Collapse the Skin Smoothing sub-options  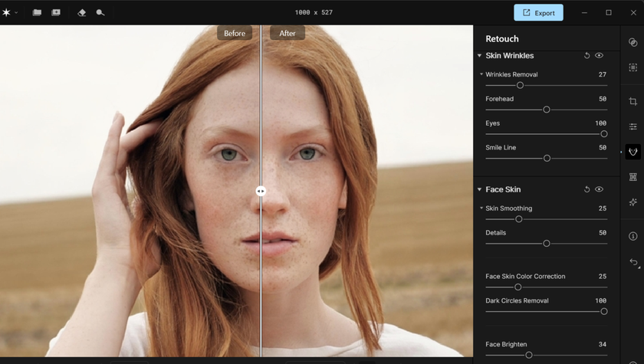(x=481, y=208)
